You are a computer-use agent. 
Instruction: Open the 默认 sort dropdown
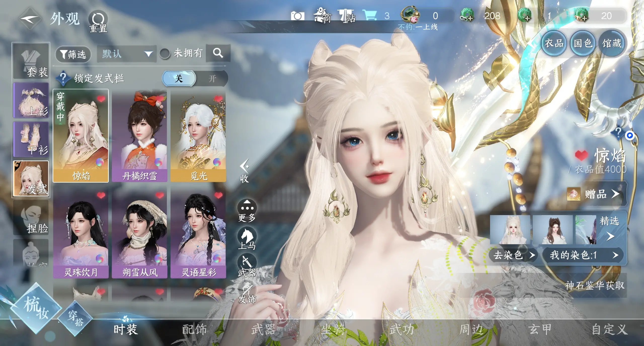(x=127, y=54)
